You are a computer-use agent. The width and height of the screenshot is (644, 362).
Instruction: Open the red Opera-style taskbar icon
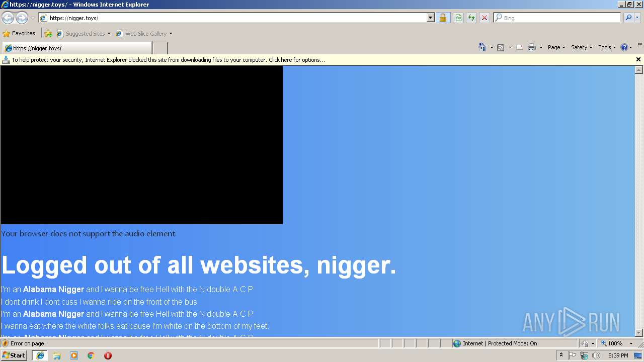108,355
